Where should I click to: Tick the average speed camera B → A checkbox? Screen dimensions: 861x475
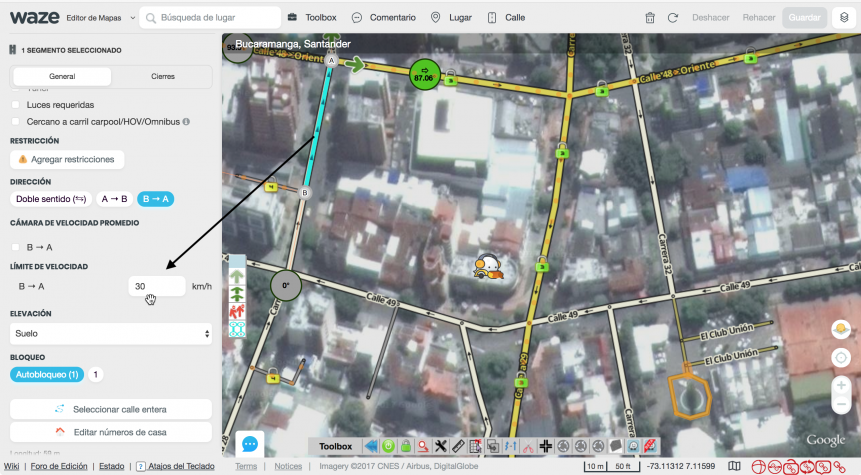click(15, 247)
